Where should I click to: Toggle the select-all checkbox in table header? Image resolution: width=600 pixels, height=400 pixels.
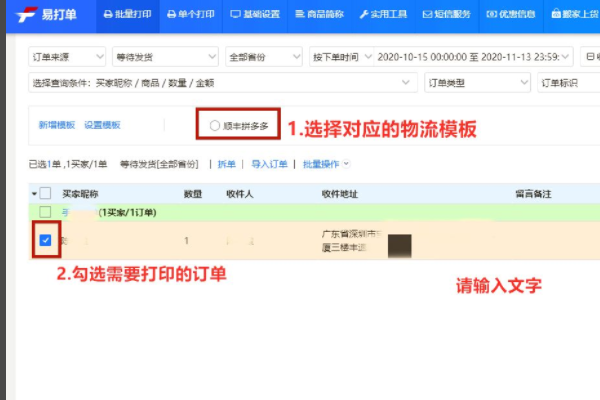(45, 192)
